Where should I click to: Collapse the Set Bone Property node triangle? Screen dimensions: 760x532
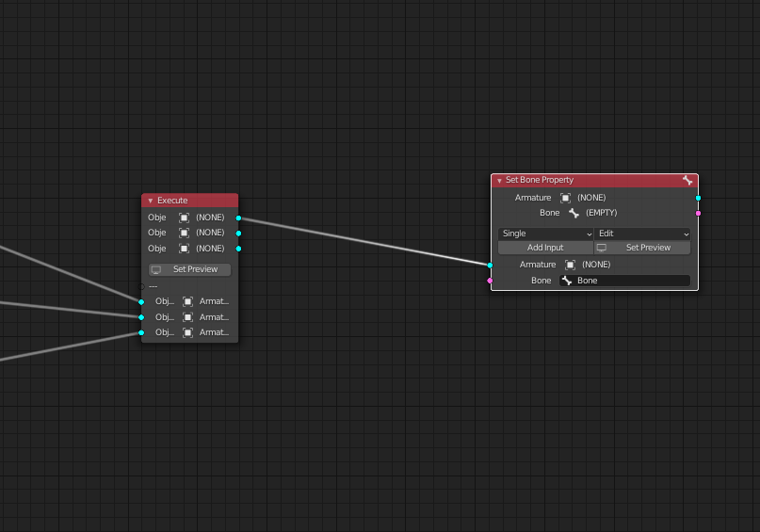pyautogui.click(x=499, y=181)
